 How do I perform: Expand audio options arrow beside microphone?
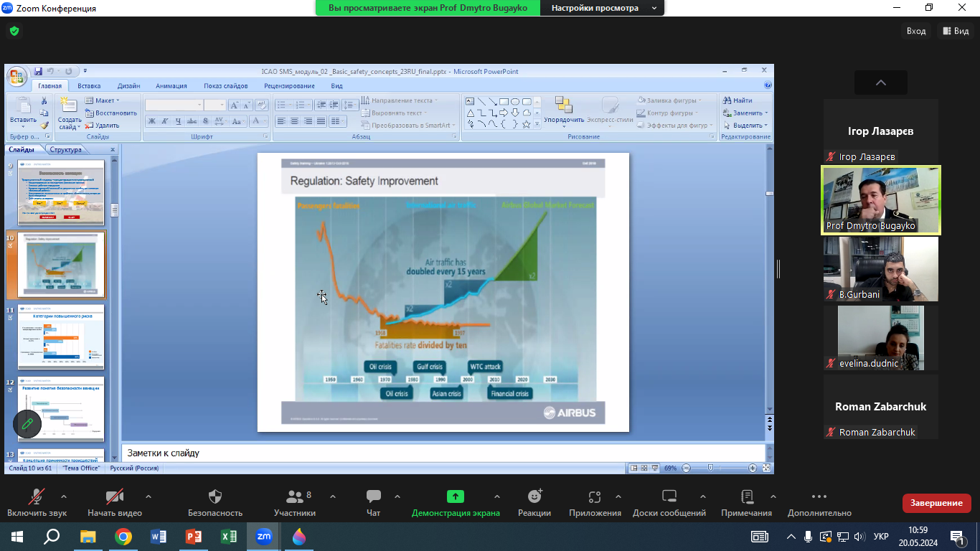64,496
